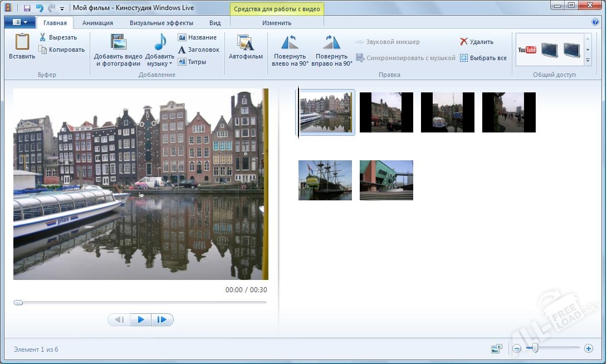Screen dimensions: 607x364
Task: Switch to the Анимация tab
Action: [97, 23]
